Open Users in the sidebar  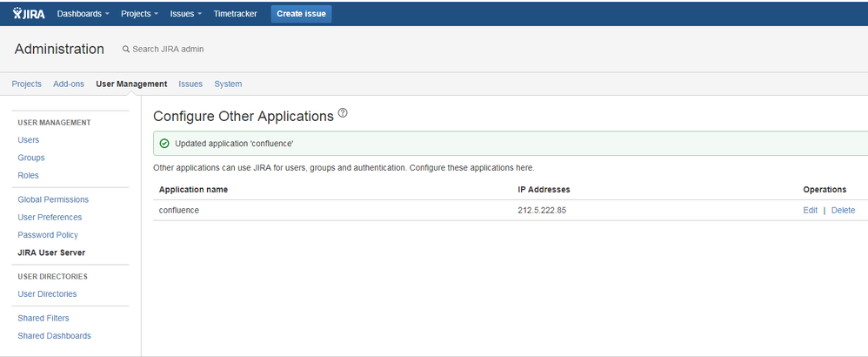point(28,140)
